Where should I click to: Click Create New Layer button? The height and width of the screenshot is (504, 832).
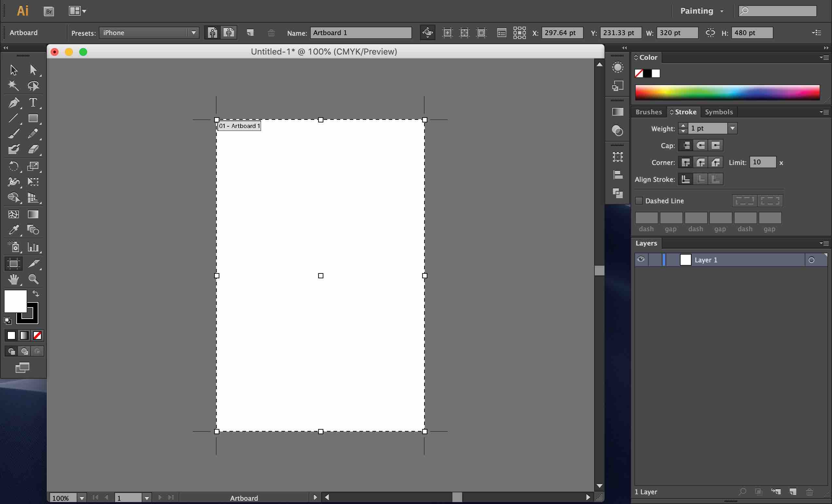pyautogui.click(x=793, y=492)
